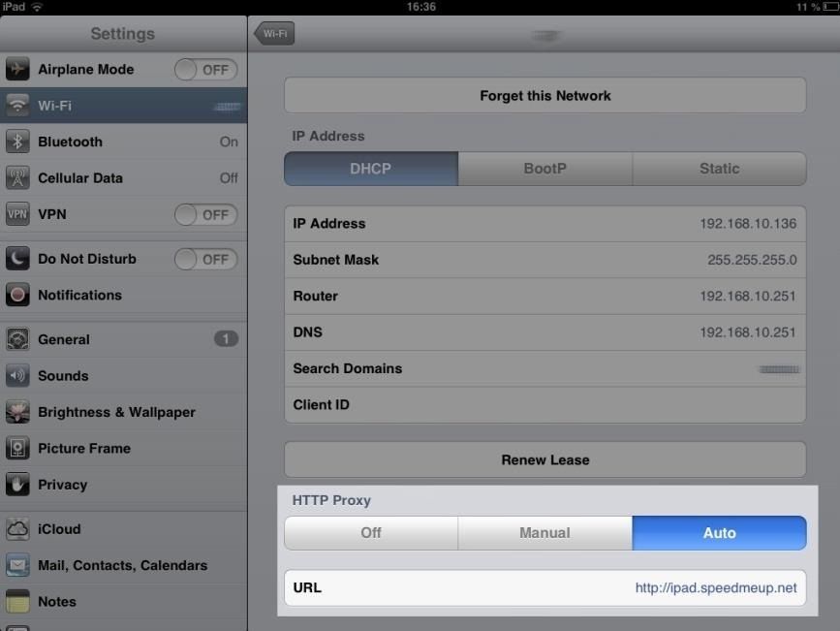840x631 pixels.
Task: Enable VPN with its switch
Action: pos(205,214)
